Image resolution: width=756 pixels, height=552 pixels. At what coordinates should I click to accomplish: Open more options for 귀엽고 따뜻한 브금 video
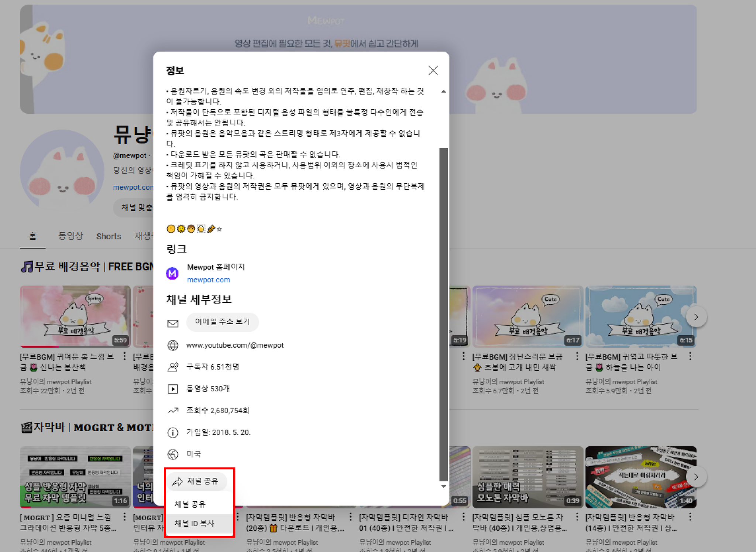(690, 356)
